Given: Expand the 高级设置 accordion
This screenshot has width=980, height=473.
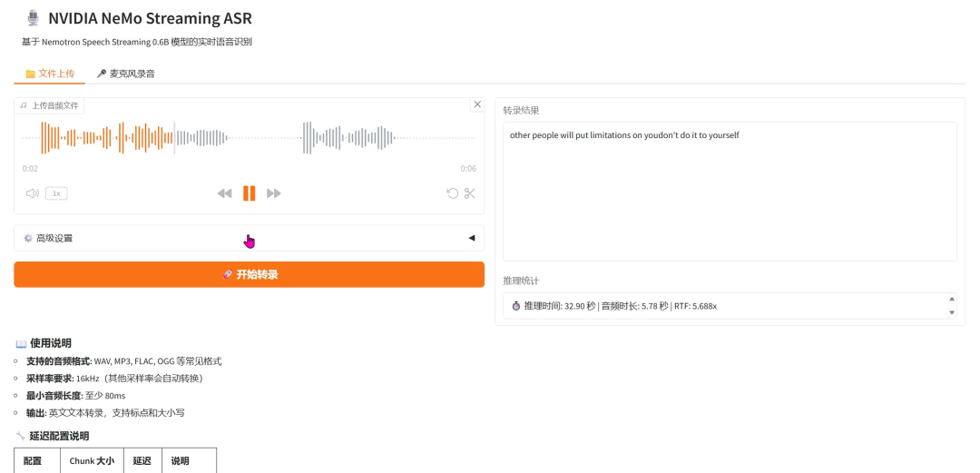Looking at the screenshot, I should pos(249,238).
